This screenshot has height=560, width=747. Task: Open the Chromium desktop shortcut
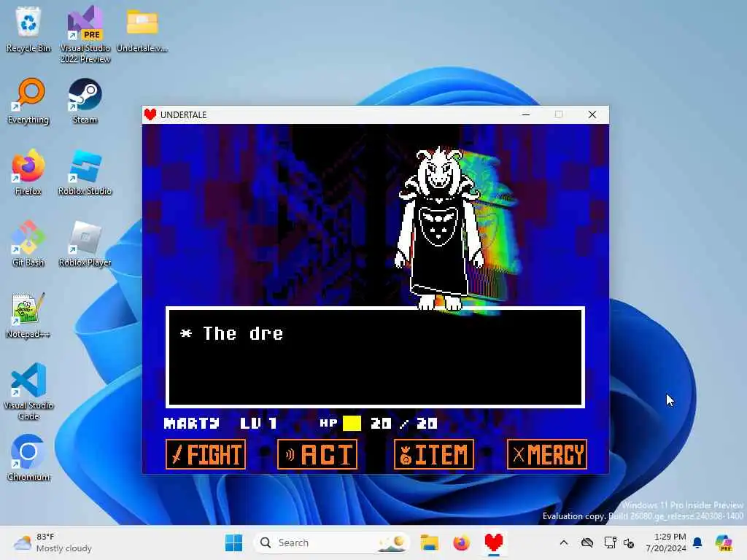click(28, 458)
